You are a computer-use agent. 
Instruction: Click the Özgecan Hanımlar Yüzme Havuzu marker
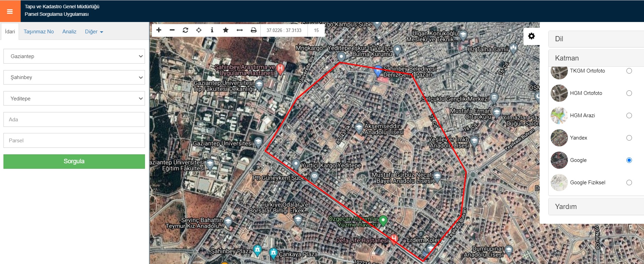[383, 220]
